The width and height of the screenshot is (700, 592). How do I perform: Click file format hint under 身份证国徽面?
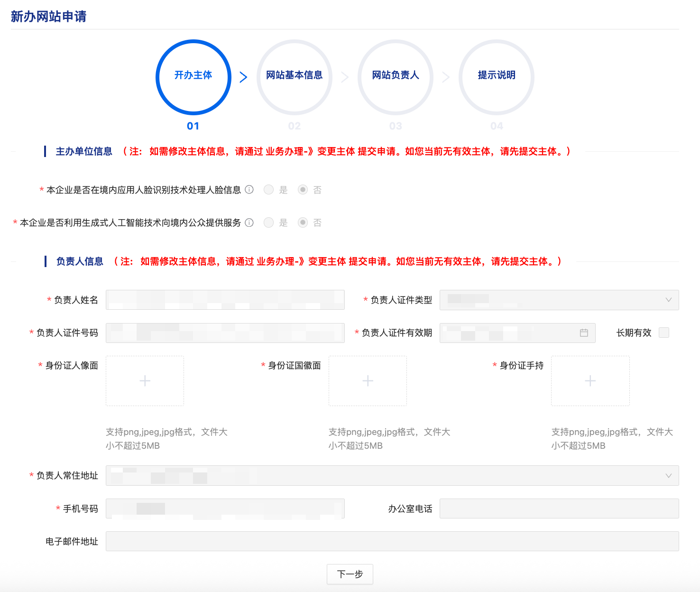coord(389,439)
